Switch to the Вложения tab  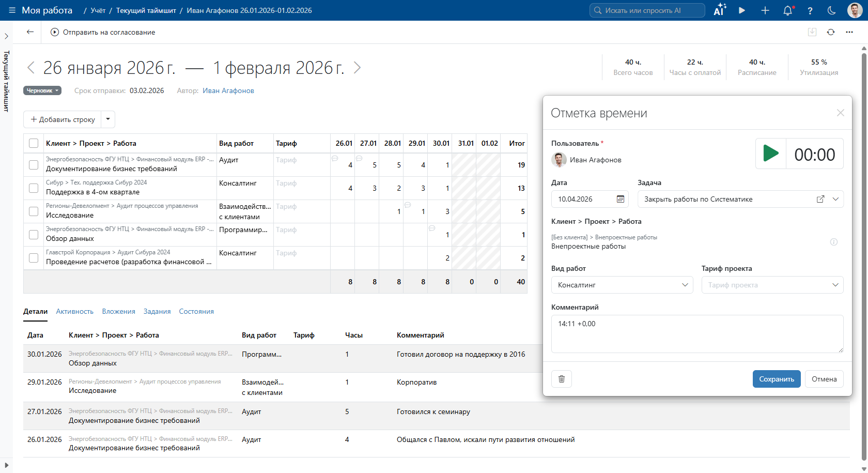point(118,311)
